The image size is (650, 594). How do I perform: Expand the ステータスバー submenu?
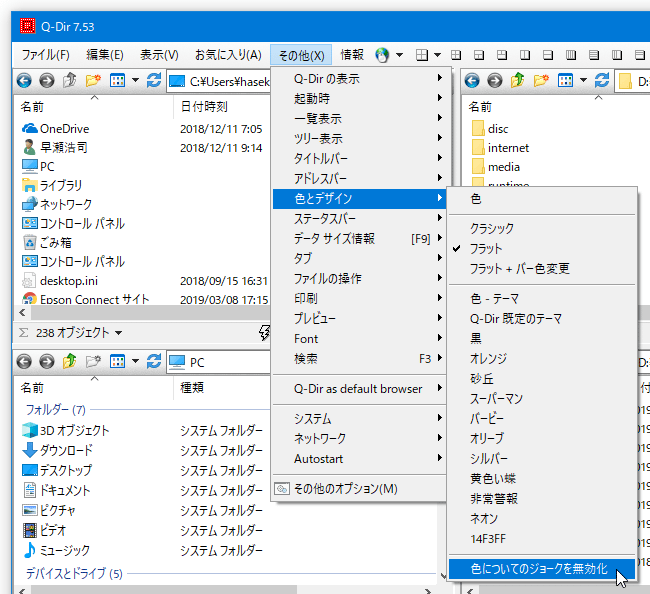coord(359,218)
